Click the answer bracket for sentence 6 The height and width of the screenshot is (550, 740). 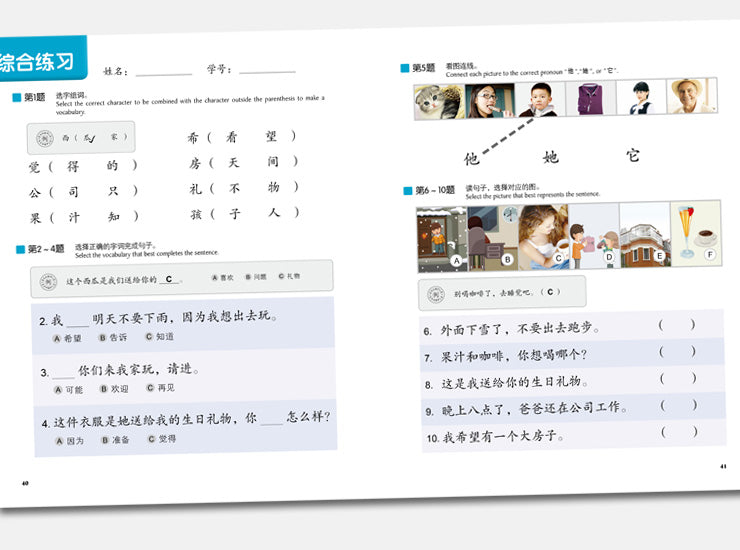coord(677,325)
